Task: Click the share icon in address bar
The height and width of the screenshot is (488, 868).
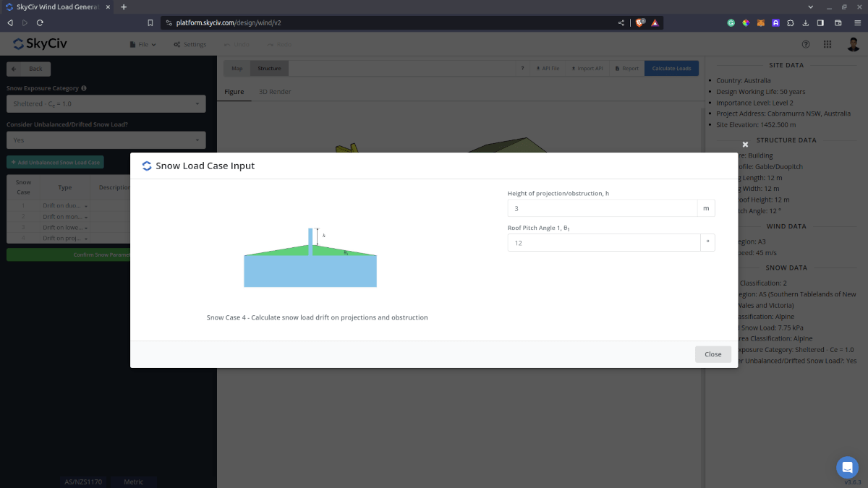Action: click(x=621, y=22)
